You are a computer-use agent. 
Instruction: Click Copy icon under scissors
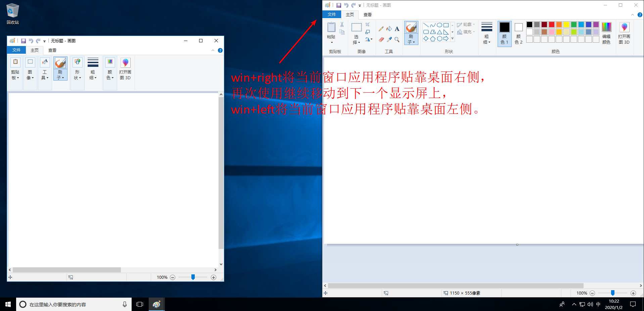[342, 32]
